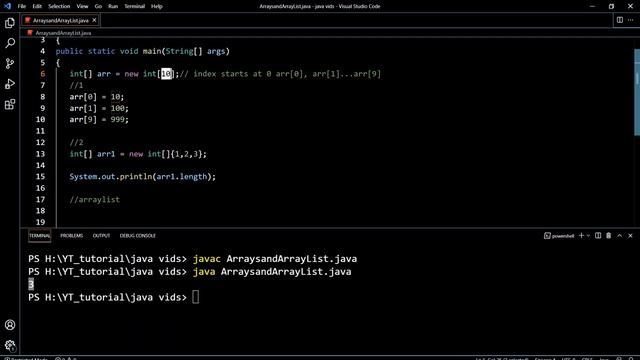This screenshot has height=360, width=640.
Task: Open the Extensions view
Action: pyautogui.click(x=10, y=104)
